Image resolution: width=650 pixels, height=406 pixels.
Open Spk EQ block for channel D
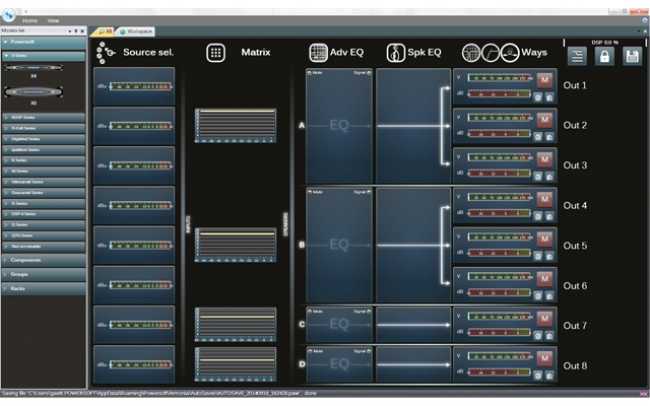[413, 364]
